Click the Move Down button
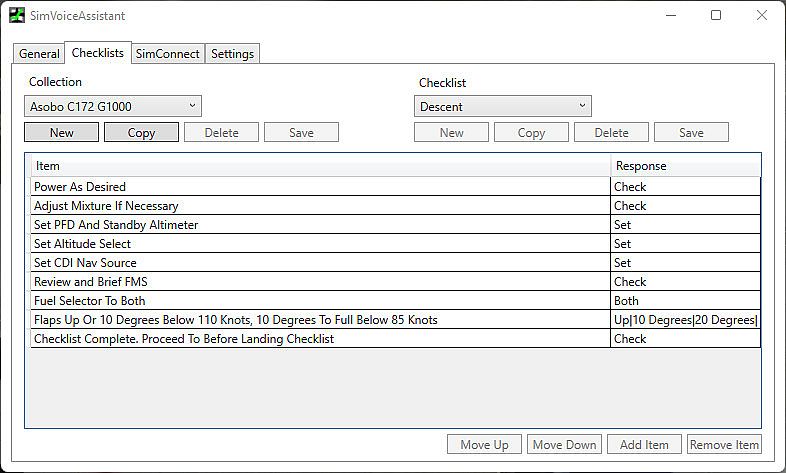 tap(564, 445)
